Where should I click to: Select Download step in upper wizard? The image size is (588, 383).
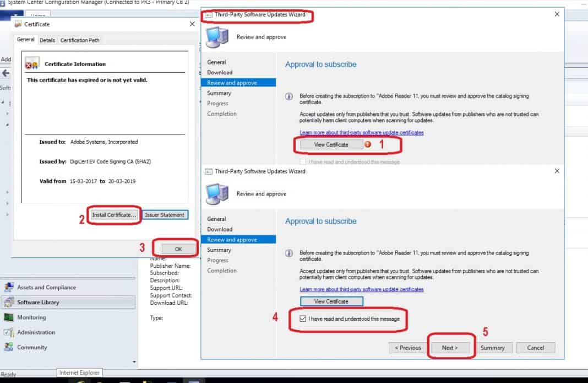tap(220, 73)
